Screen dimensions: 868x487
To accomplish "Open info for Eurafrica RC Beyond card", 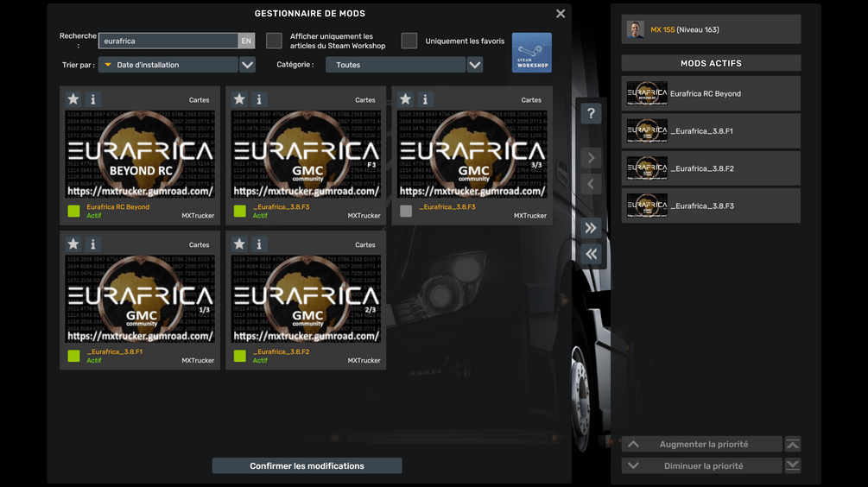I will point(93,99).
